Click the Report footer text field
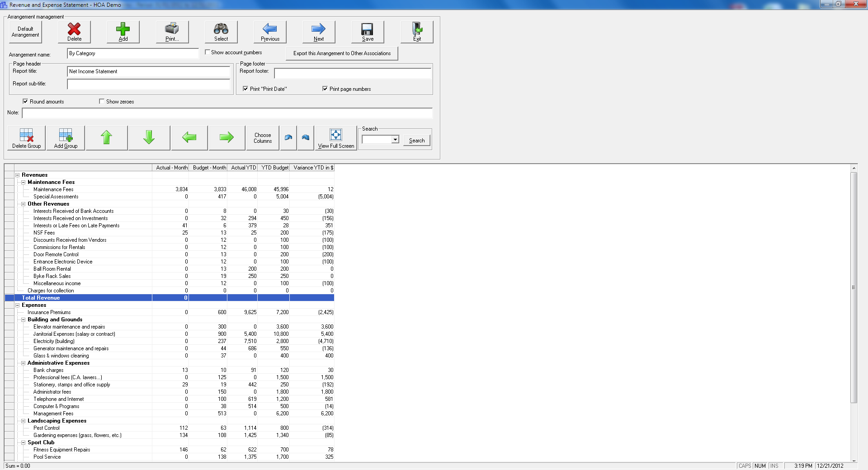The image size is (868, 470). click(353, 73)
